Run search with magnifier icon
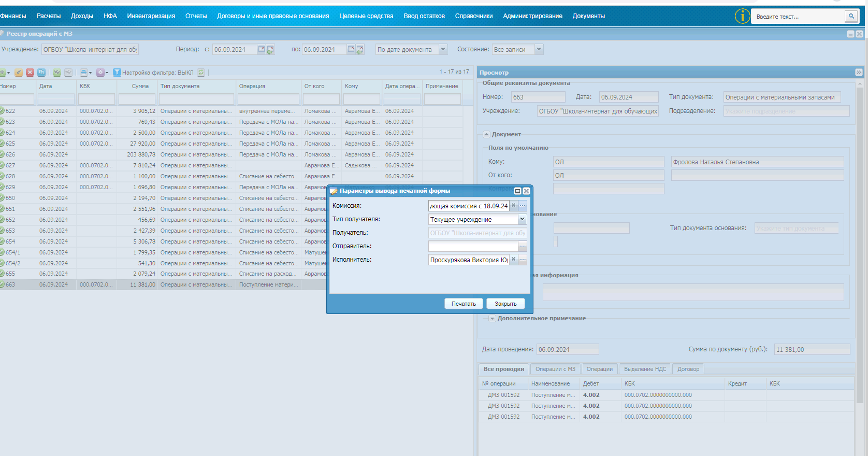Screen dimensions: 868x456 pyautogui.click(x=851, y=17)
